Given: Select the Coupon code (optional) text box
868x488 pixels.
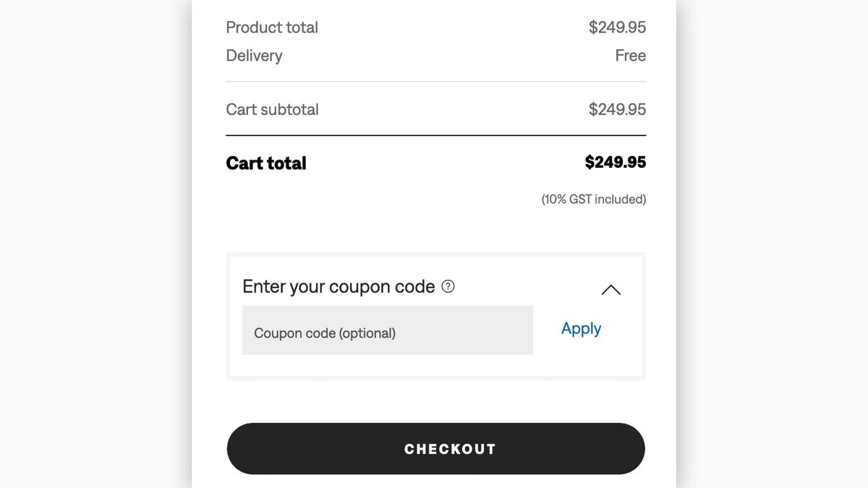Looking at the screenshot, I should (x=387, y=332).
